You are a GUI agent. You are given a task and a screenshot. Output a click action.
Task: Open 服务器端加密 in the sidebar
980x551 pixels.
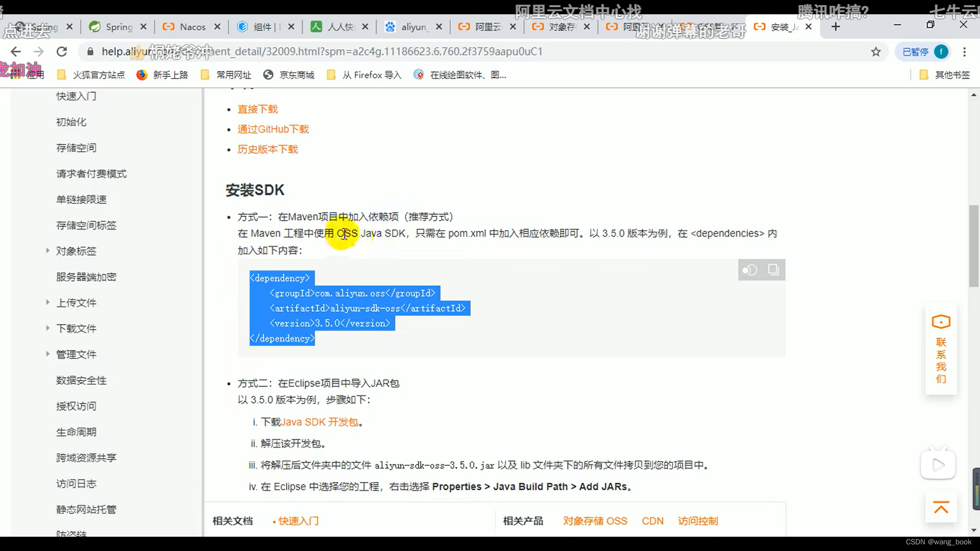click(86, 277)
